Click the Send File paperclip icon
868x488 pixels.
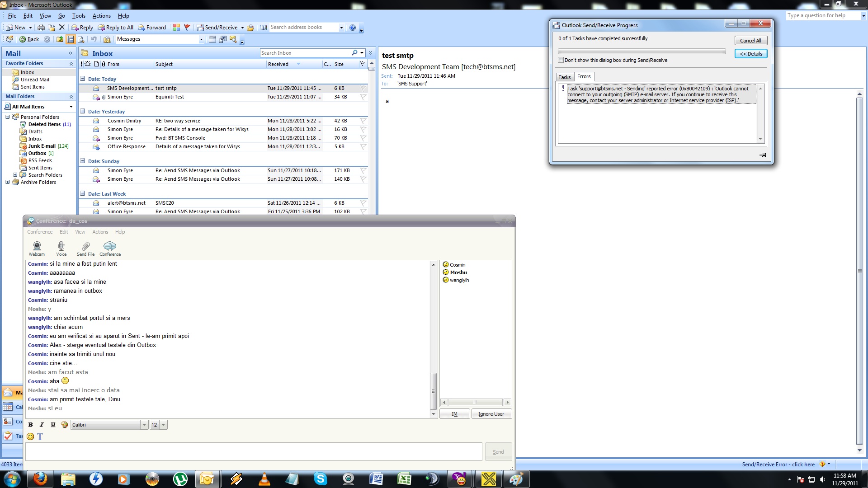[85, 246]
